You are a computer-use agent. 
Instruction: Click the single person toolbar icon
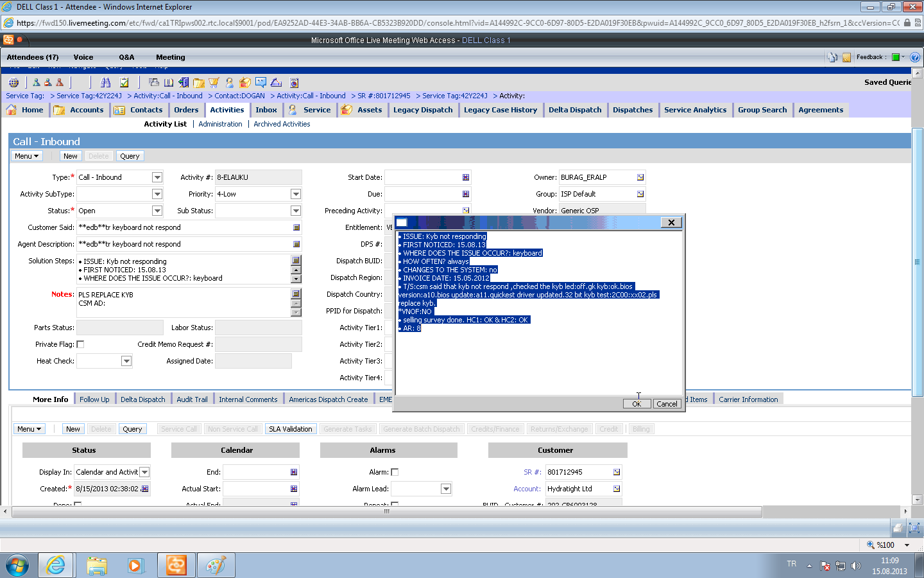point(230,82)
